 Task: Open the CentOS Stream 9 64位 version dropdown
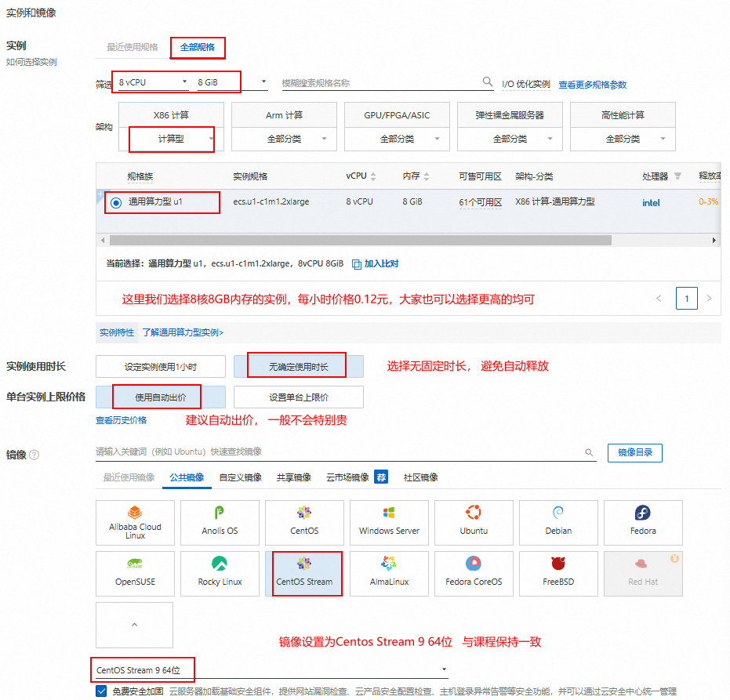271,669
